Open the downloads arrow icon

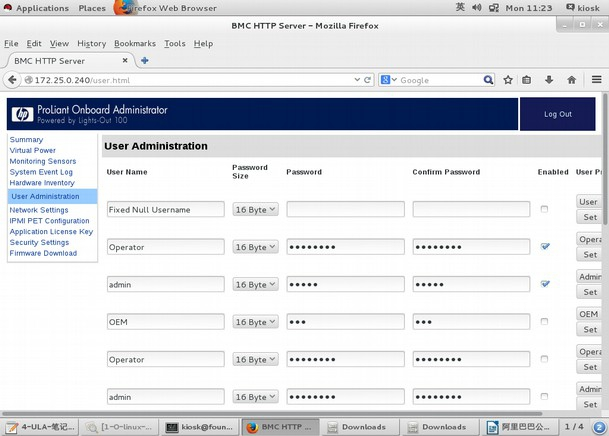coord(549,80)
